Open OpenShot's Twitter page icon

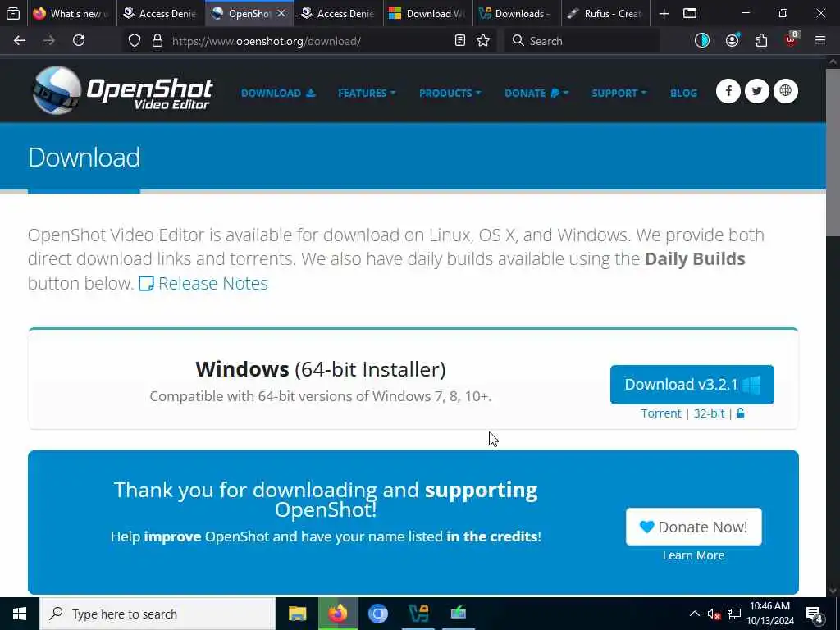coord(756,91)
